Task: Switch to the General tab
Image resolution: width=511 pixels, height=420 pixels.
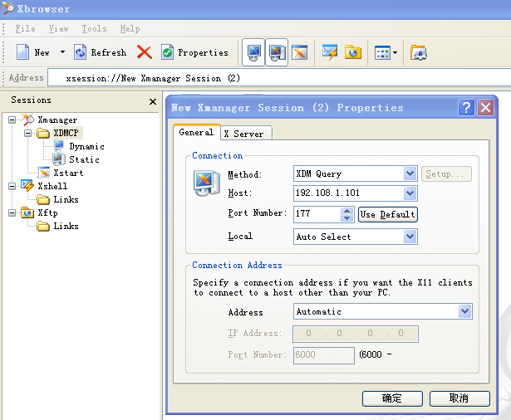Action: (x=196, y=132)
